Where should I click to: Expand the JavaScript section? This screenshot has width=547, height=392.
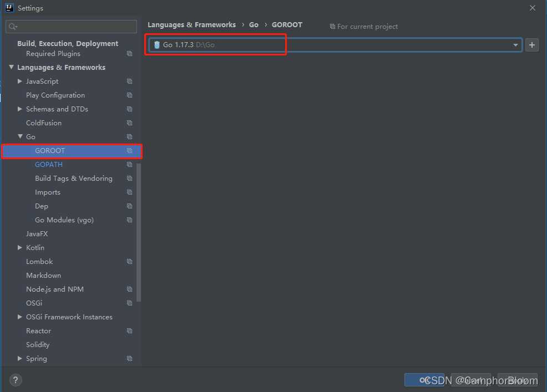click(x=20, y=81)
